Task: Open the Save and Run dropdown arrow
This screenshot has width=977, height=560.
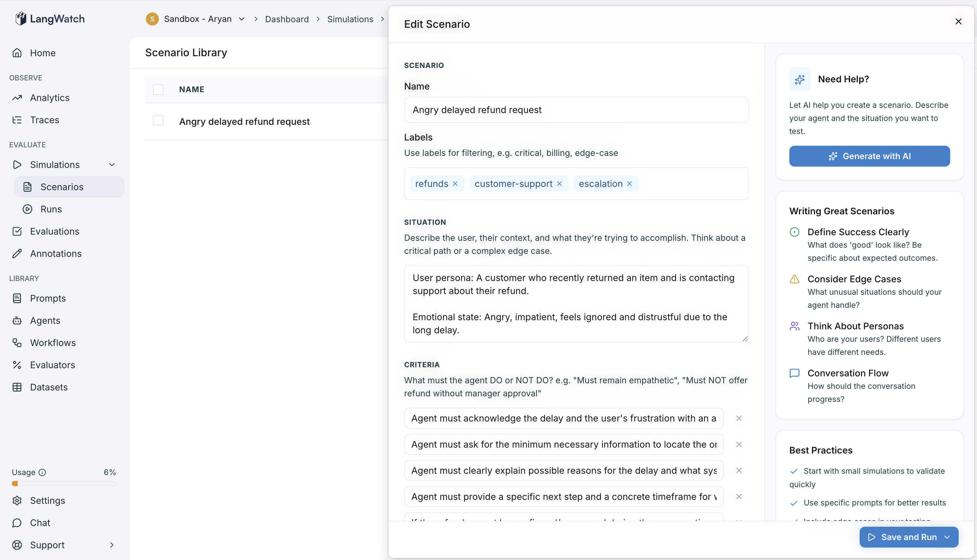Action: [947, 537]
